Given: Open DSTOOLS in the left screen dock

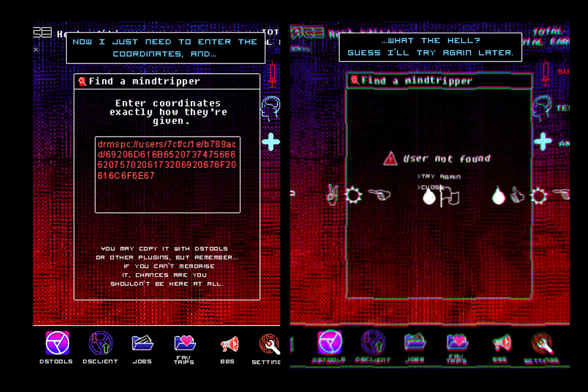Looking at the screenshot, I should (x=57, y=343).
